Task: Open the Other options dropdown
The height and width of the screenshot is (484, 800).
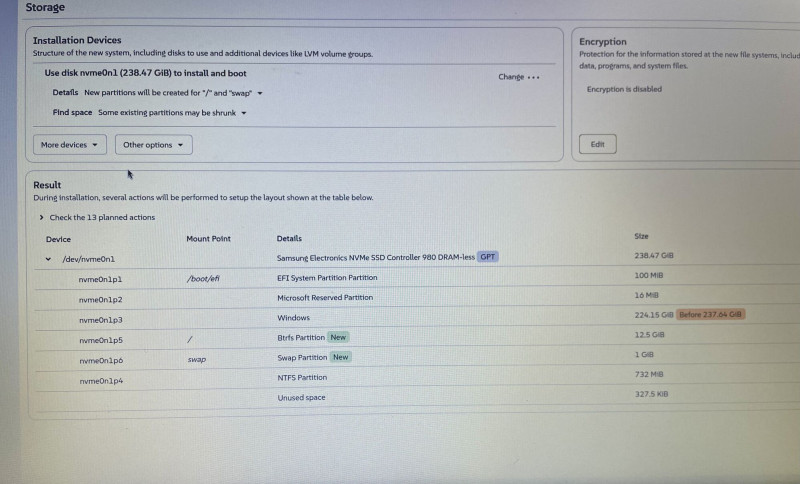Action: 153,145
